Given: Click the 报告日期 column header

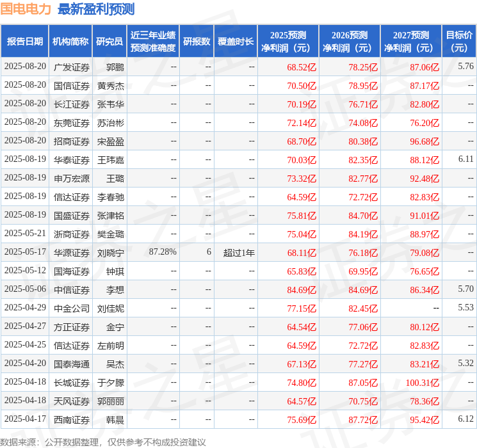Looking at the screenshot, I should click(x=24, y=42).
